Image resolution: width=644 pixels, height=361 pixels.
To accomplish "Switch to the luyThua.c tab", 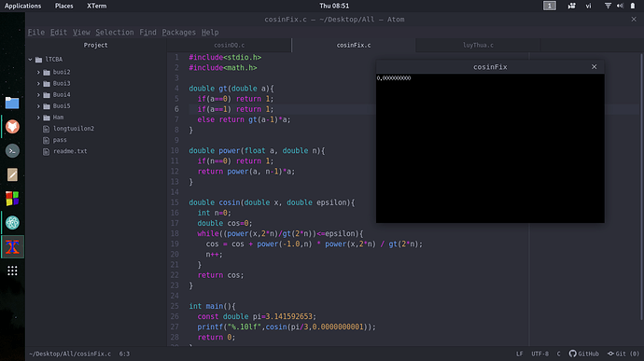I will click(478, 45).
